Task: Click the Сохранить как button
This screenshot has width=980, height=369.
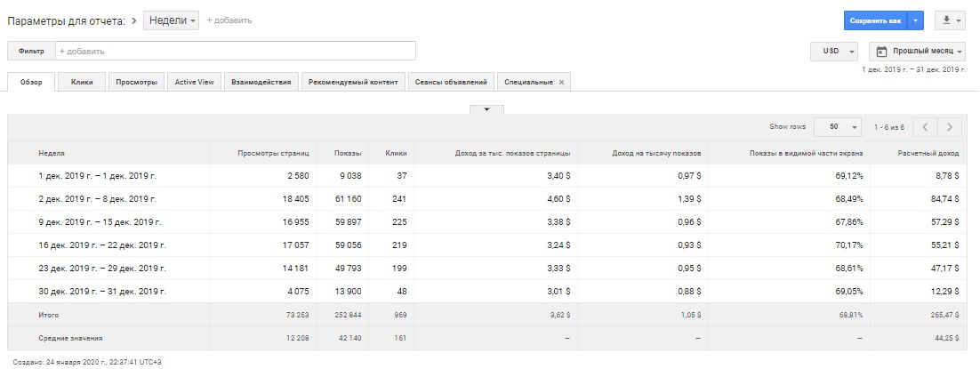Action: point(876,20)
